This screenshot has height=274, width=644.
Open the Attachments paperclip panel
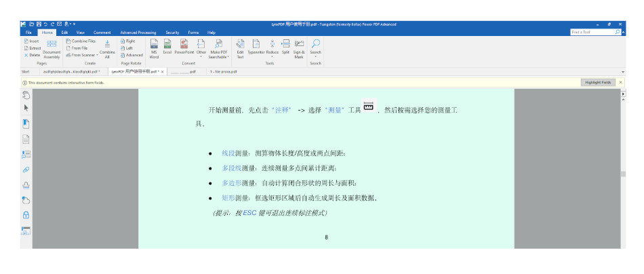tap(26, 170)
